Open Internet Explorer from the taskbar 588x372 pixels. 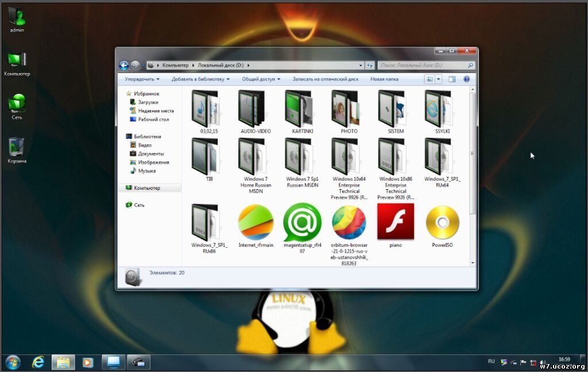pos(37,362)
